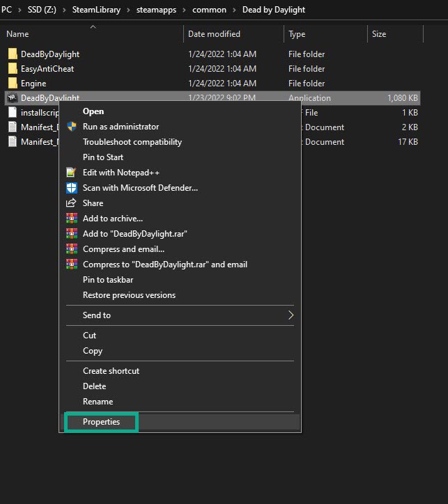448x504 pixels.
Task: Click the first Manifest document icon
Action: [13, 127]
